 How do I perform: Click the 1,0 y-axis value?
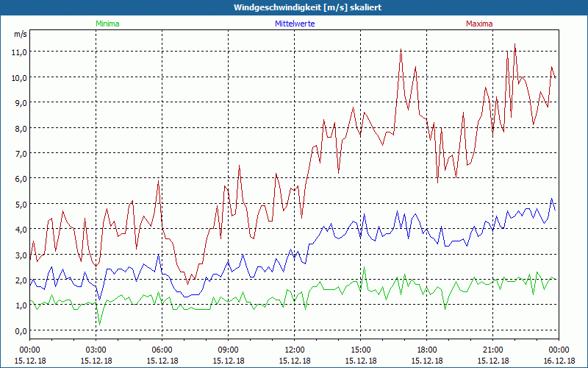(x=21, y=305)
